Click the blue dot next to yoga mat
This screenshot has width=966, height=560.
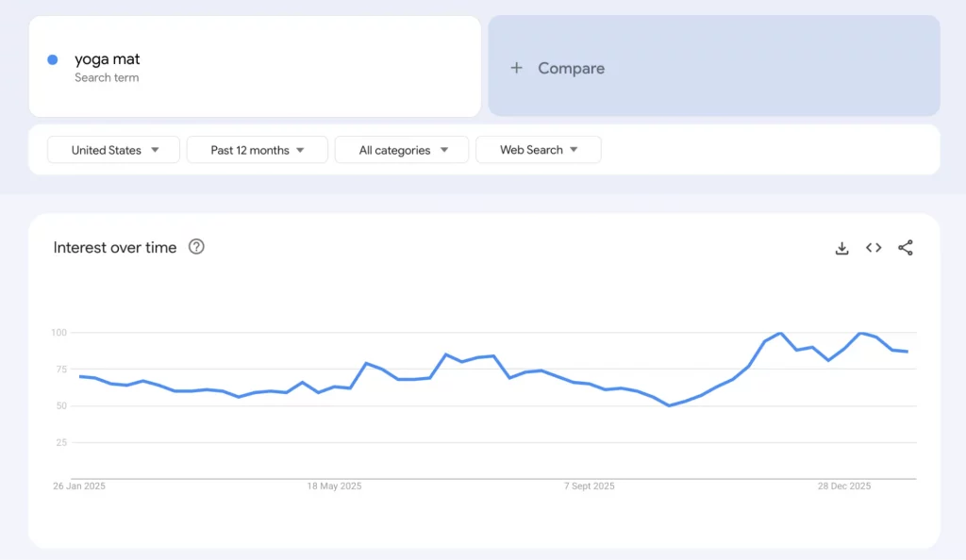point(53,59)
